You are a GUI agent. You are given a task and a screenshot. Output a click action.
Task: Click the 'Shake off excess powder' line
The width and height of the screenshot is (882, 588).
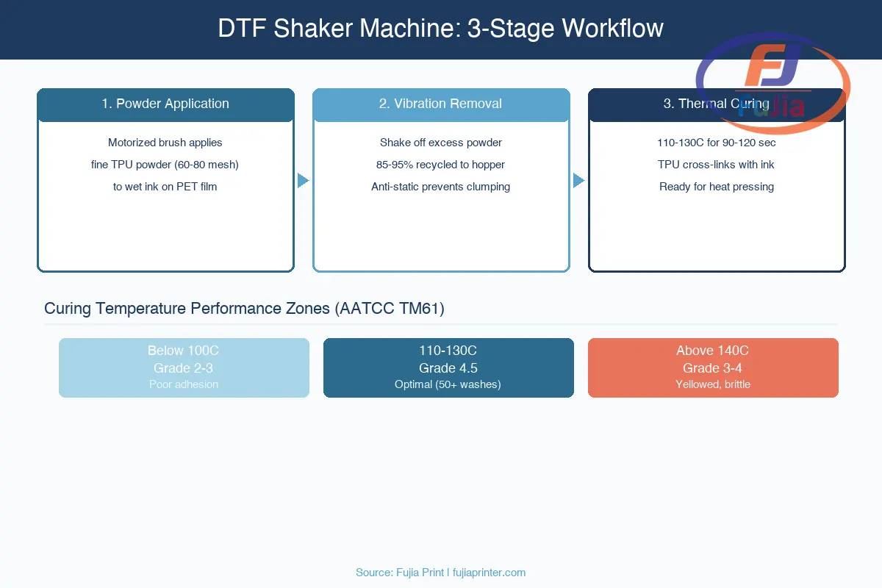[x=441, y=143]
